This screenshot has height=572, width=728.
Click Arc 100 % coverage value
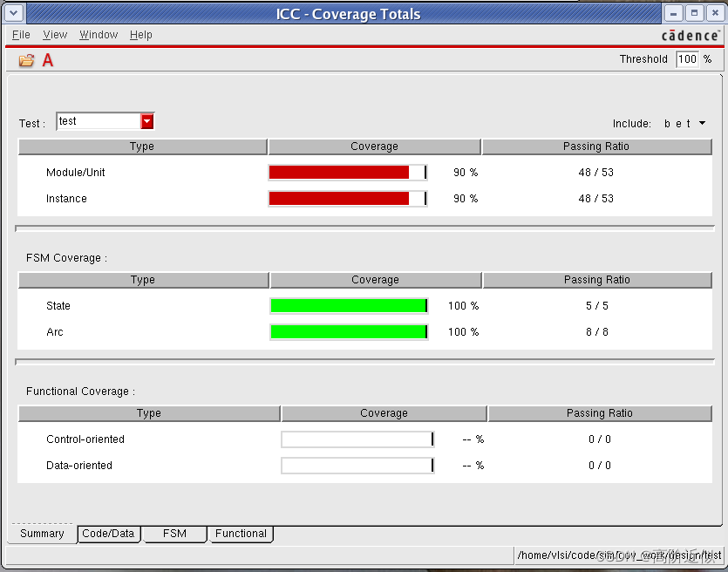[463, 331]
